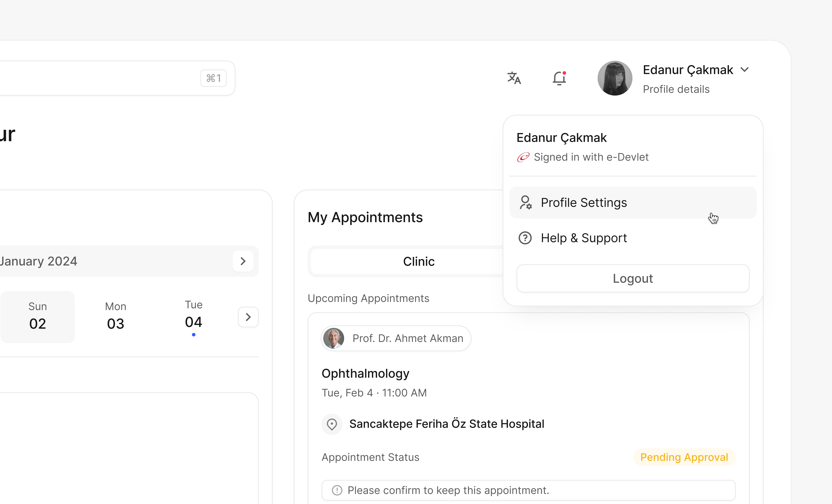832x504 pixels.
Task: Click the appointment confirmation info icon
Action: [337, 490]
